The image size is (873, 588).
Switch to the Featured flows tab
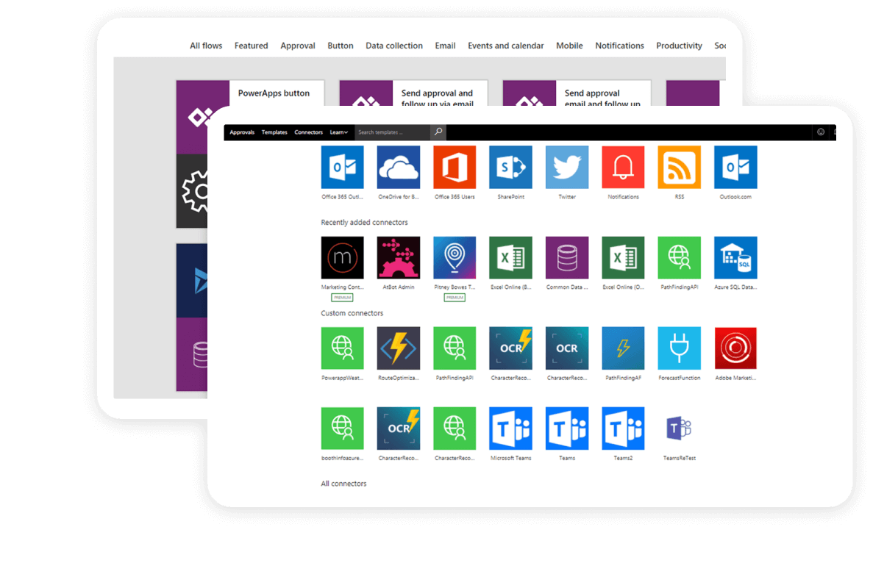point(251,46)
